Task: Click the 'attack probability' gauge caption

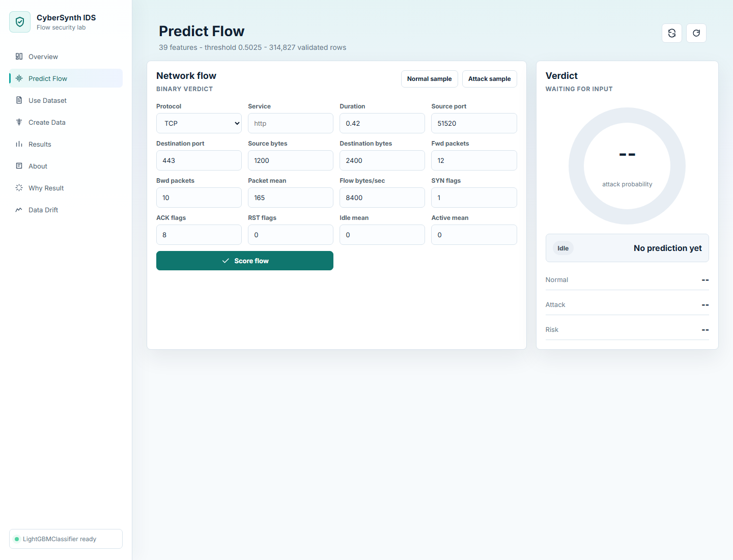Action: click(627, 184)
